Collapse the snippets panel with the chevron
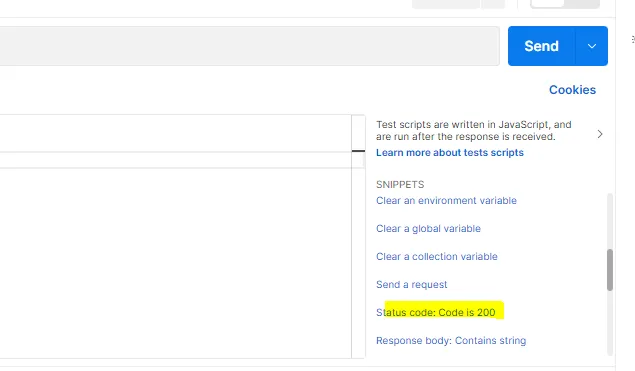This screenshot has width=635, height=371. [x=600, y=134]
